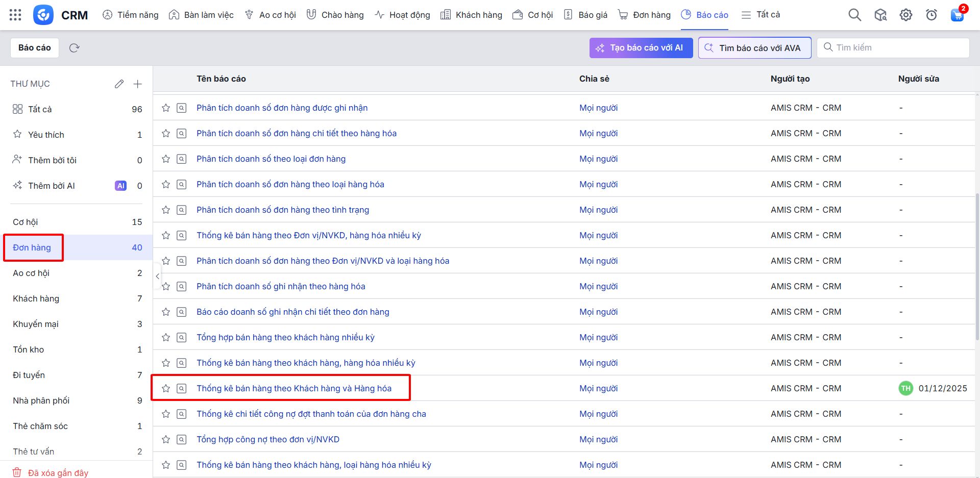Preview report 'Phân tích doanh số theo loại đơn hàng'
980x478 pixels.
(182, 159)
